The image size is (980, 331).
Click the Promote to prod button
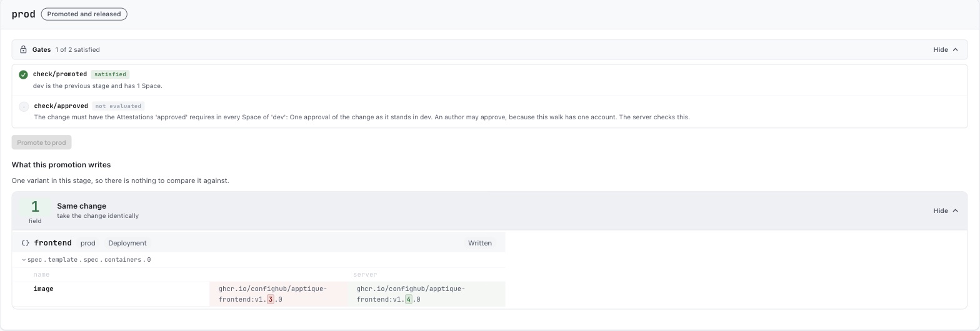click(41, 142)
